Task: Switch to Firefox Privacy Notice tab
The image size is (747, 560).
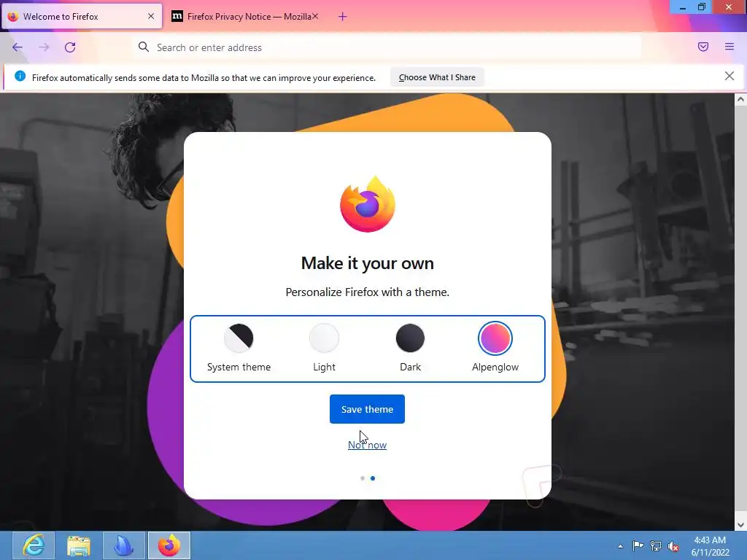Action: coord(245,17)
